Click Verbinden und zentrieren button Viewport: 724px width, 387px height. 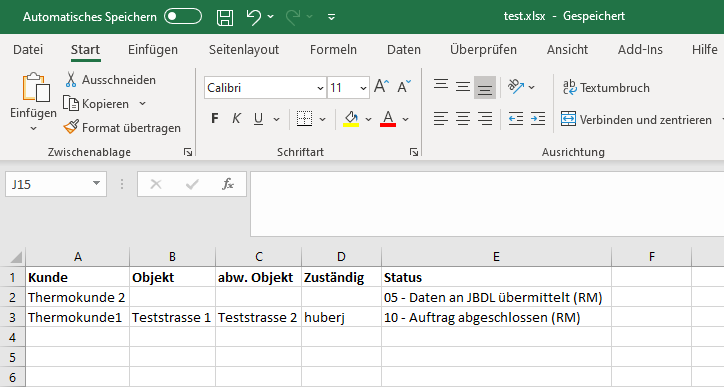point(636,120)
